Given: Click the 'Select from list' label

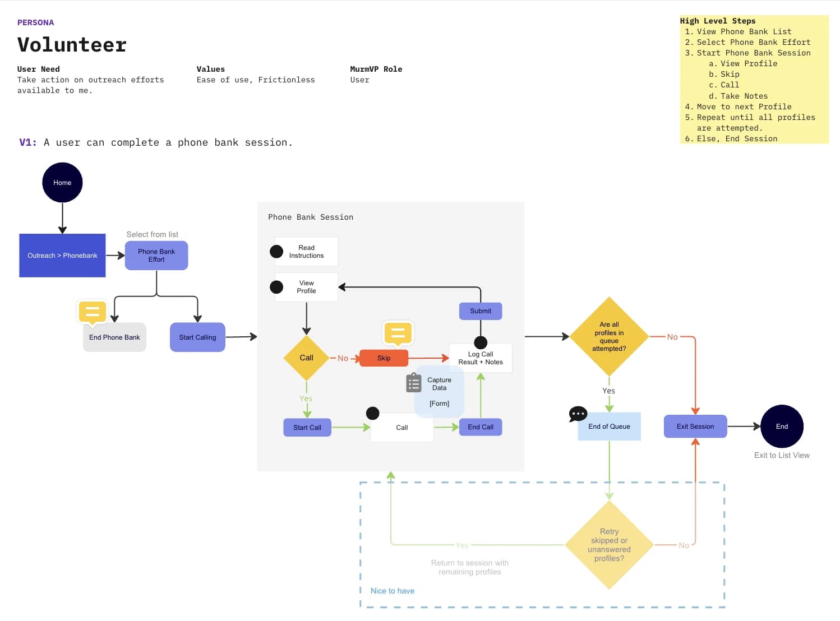Looking at the screenshot, I should click(153, 234).
